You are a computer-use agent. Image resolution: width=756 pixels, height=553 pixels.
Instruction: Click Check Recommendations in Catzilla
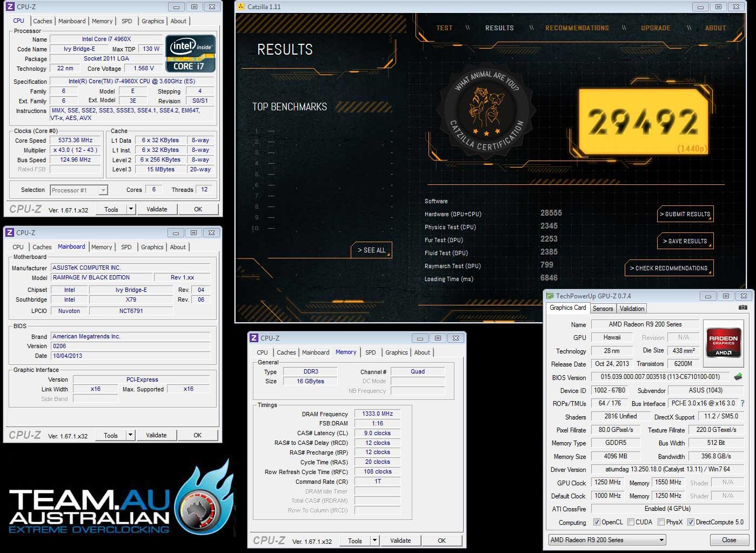(x=669, y=268)
